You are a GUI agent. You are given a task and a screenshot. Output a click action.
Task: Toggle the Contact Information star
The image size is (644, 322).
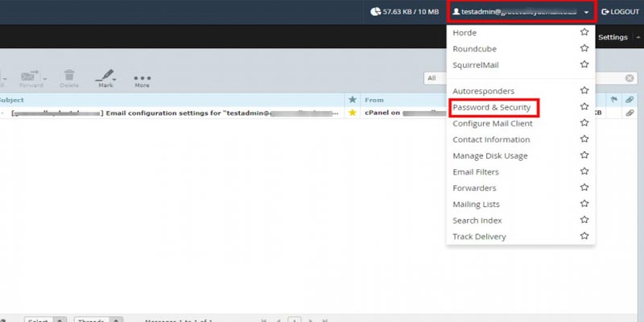584,138
